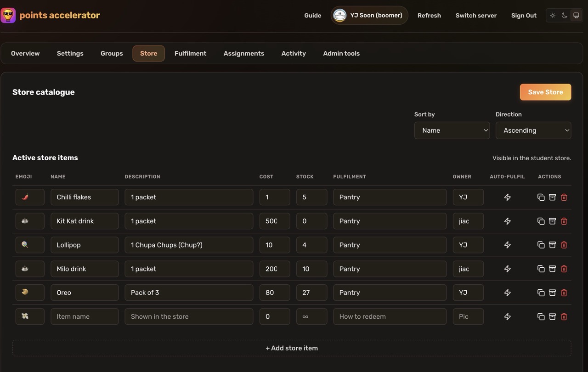Toggle auto-fulfil for Lollipop

click(x=507, y=245)
